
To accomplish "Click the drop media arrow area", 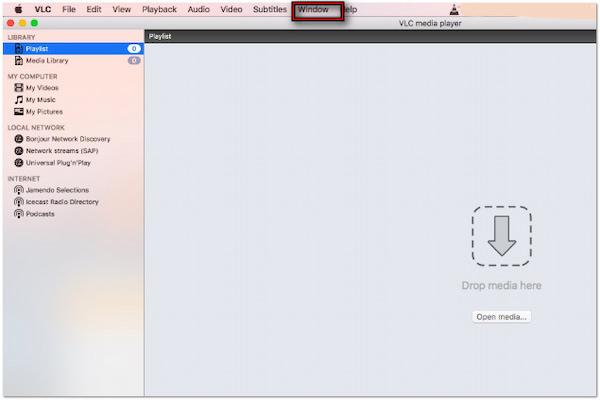I will tap(501, 236).
